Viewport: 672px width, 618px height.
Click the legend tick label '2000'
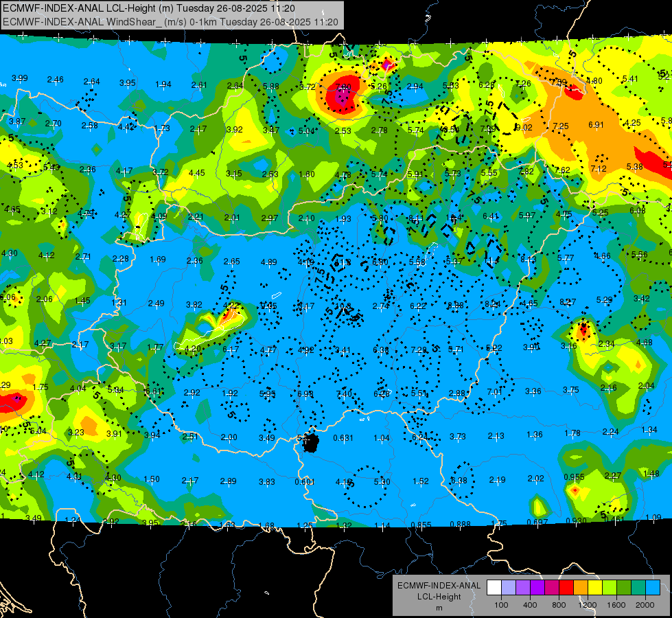645,605
